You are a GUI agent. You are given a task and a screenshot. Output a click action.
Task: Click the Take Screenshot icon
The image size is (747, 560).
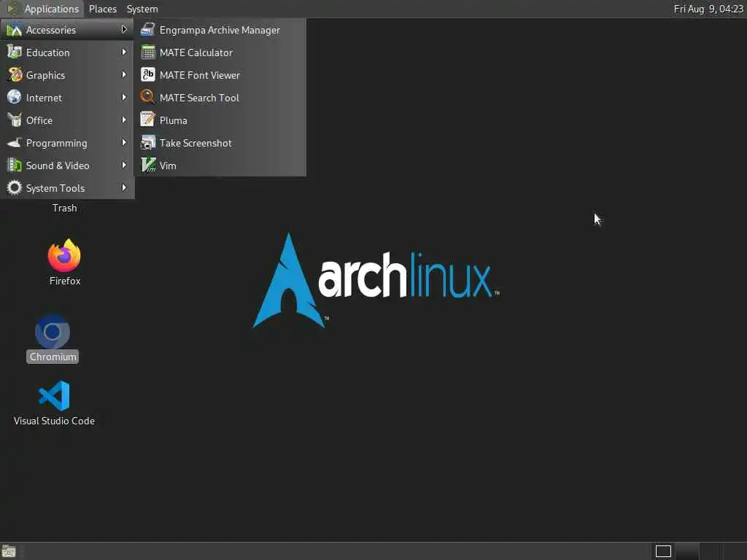[147, 142]
